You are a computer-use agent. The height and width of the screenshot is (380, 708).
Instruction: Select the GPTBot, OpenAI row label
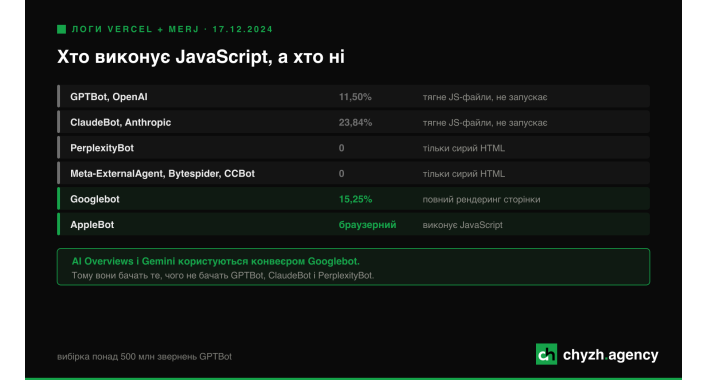click(109, 97)
